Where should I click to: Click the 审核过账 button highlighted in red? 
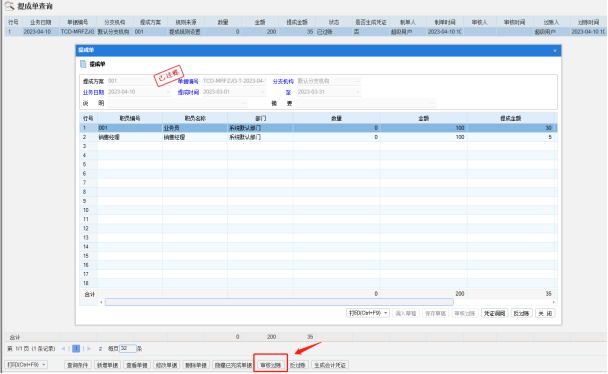click(x=270, y=365)
